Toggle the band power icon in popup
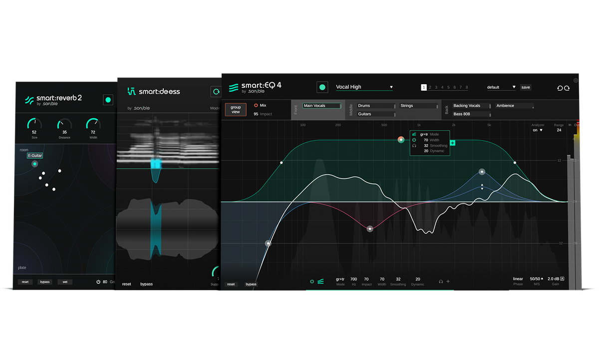Screen dimensions: 599x364 click(414, 140)
